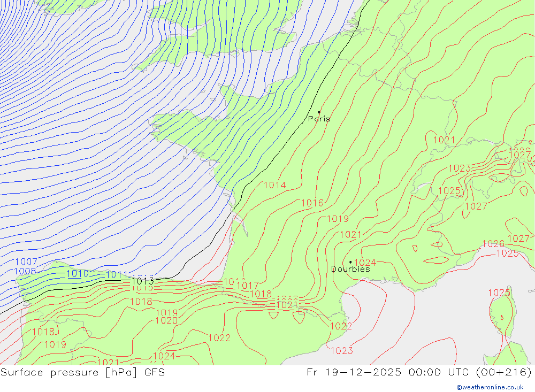Click the 1016 label south of Paris
The height and width of the screenshot is (392, 535).
point(312,203)
